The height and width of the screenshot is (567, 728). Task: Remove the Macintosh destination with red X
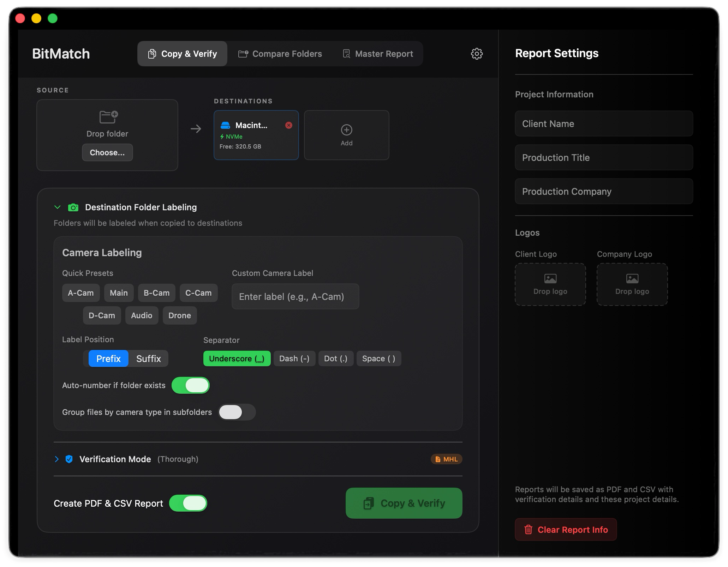pyautogui.click(x=289, y=125)
